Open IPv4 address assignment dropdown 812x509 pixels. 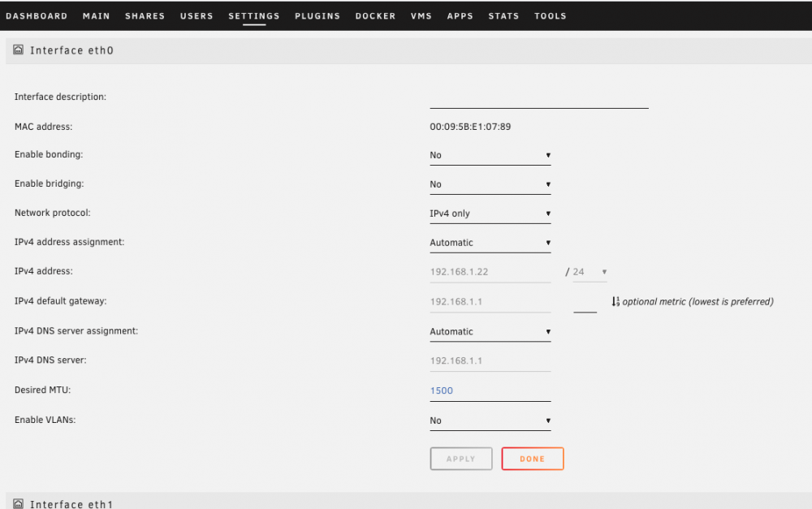pos(490,243)
